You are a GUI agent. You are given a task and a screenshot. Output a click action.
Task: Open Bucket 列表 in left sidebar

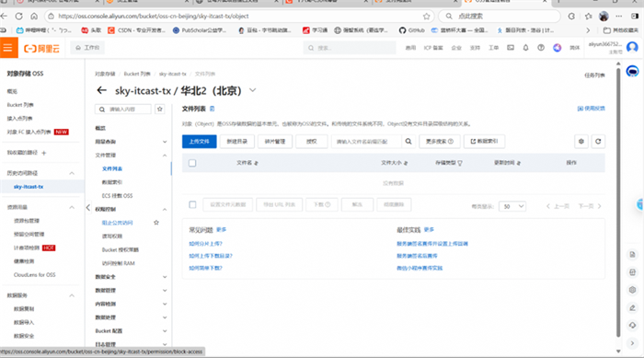[x=20, y=105]
